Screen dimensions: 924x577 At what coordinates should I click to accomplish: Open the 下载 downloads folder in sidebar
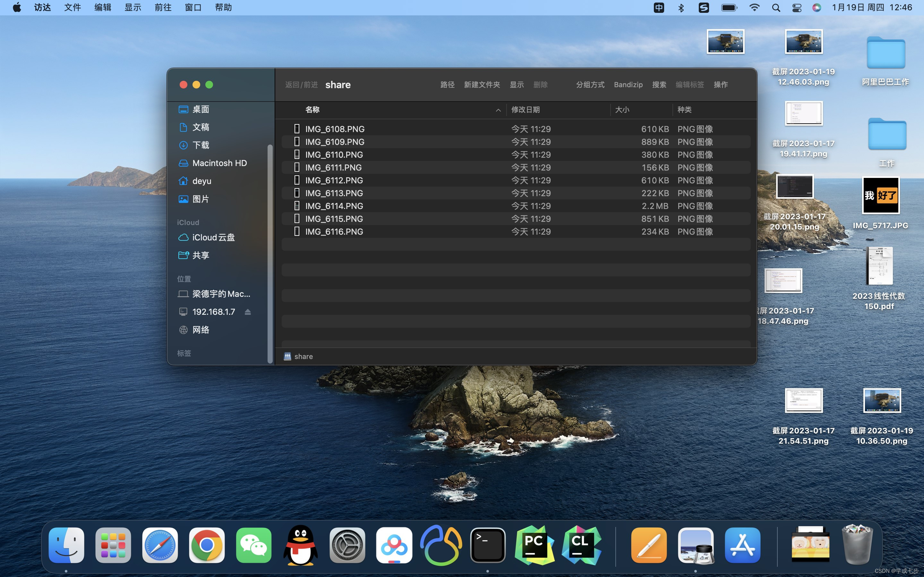point(201,145)
